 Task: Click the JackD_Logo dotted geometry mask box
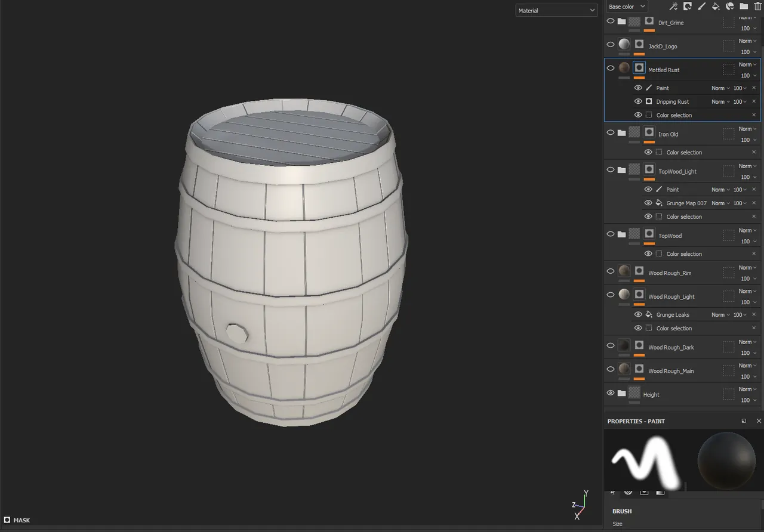tap(729, 46)
